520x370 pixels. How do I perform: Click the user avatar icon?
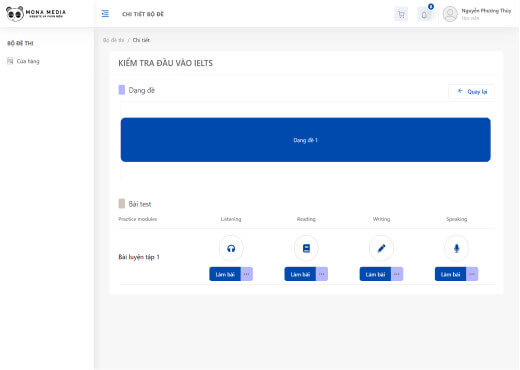click(x=450, y=14)
